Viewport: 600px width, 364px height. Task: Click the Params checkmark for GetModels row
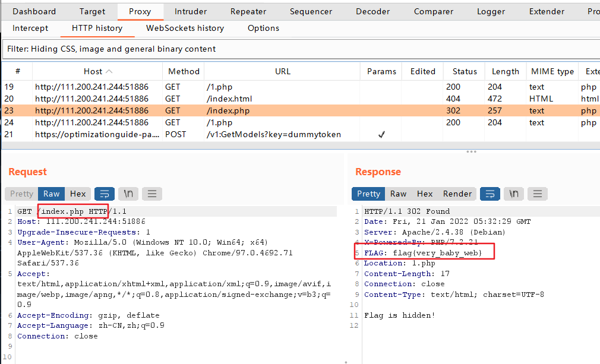[381, 135]
